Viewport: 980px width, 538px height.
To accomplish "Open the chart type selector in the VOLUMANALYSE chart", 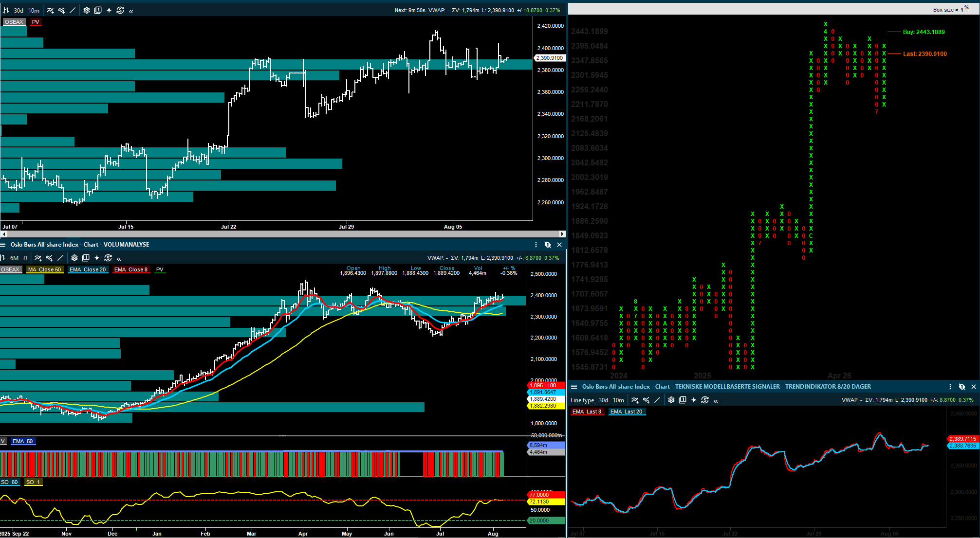I will [2, 258].
